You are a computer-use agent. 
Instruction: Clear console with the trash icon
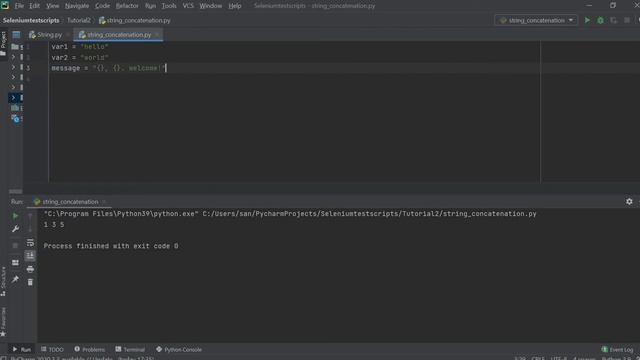point(30,282)
